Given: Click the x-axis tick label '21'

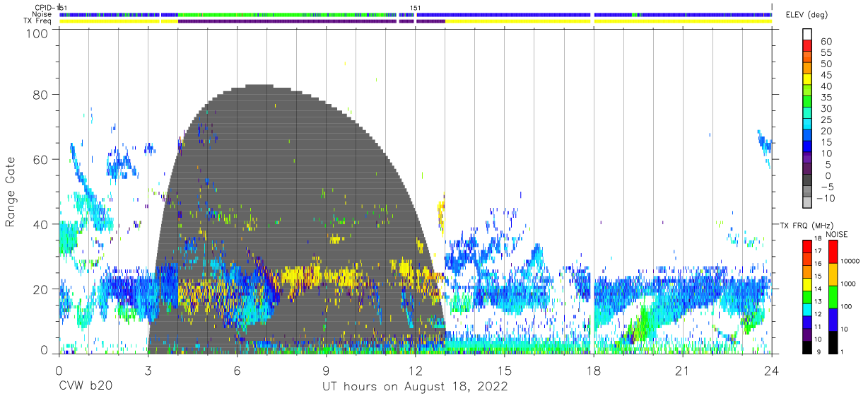Looking at the screenshot, I should point(683,371).
